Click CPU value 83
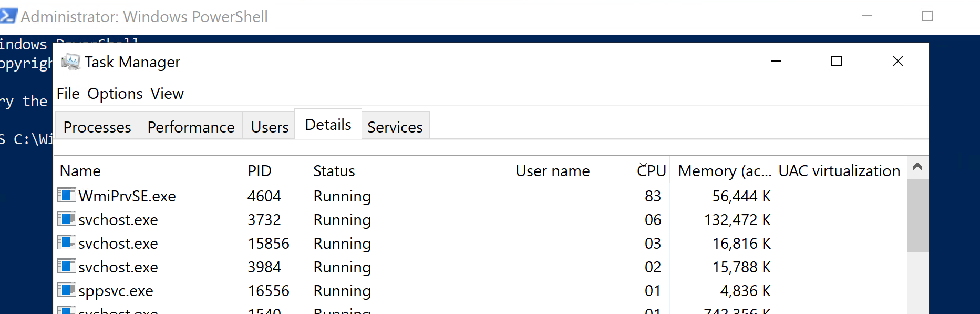The height and width of the screenshot is (314, 980). tap(653, 196)
